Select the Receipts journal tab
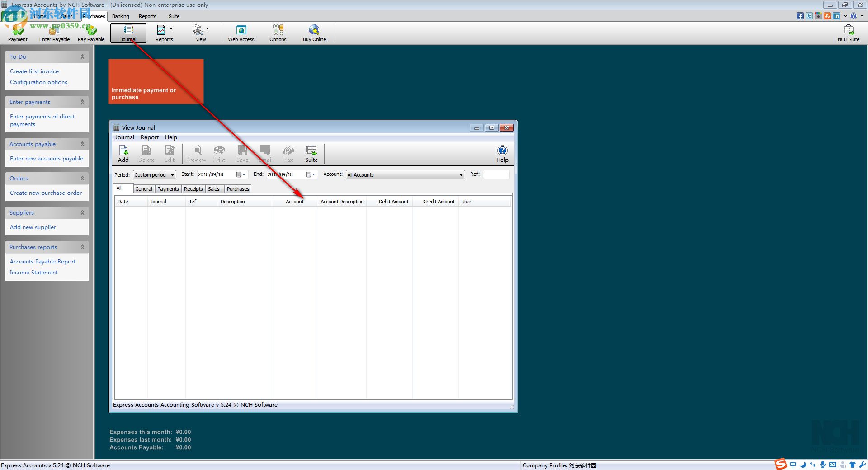The height and width of the screenshot is (470, 868). pyautogui.click(x=193, y=189)
